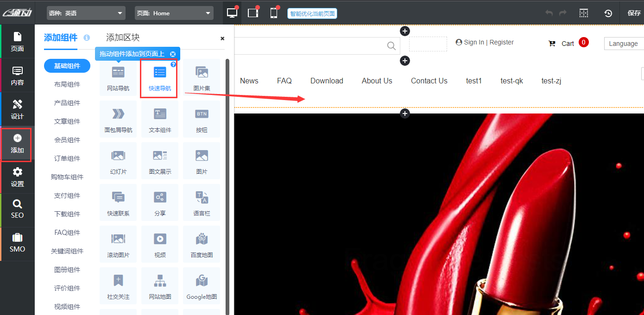
Task: Choose the 幻灯片 slideshow component
Action: pyautogui.click(x=118, y=161)
